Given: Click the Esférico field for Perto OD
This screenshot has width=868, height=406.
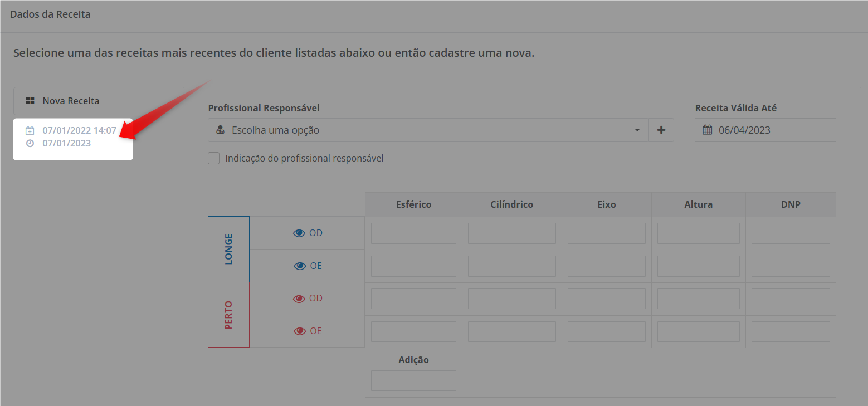Looking at the screenshot, I should 413,299.
